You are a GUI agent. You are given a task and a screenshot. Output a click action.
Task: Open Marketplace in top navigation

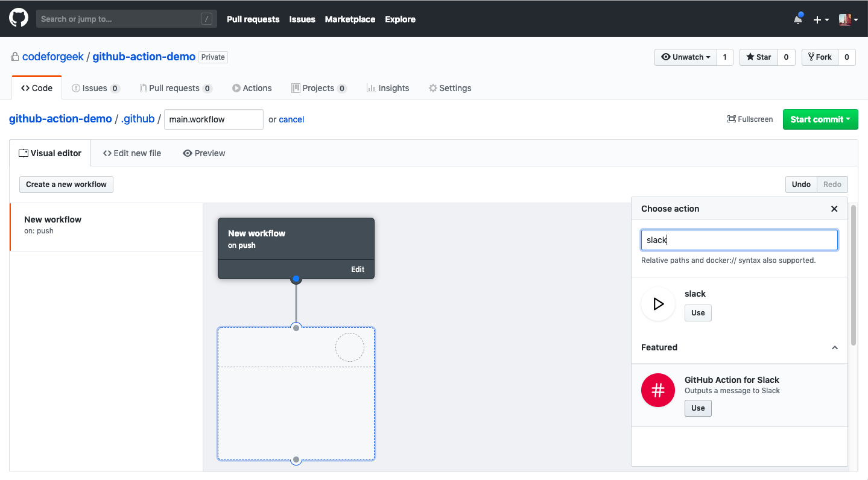point(350,19)
